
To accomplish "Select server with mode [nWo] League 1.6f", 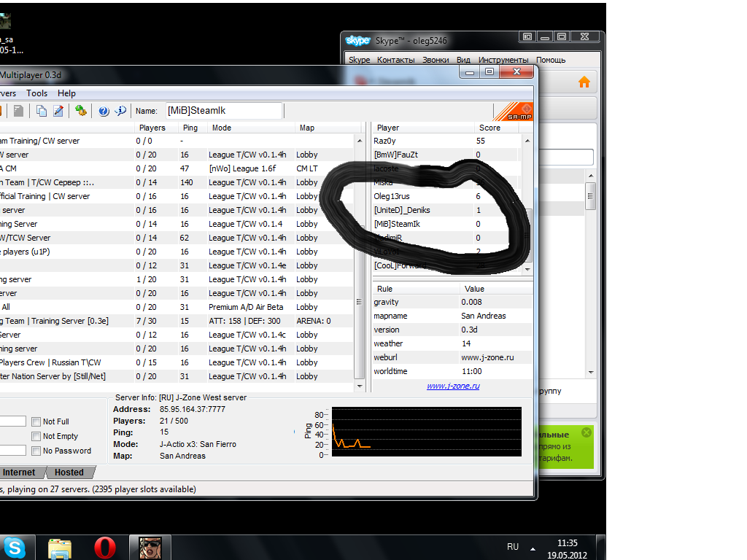I will point(177,168).
